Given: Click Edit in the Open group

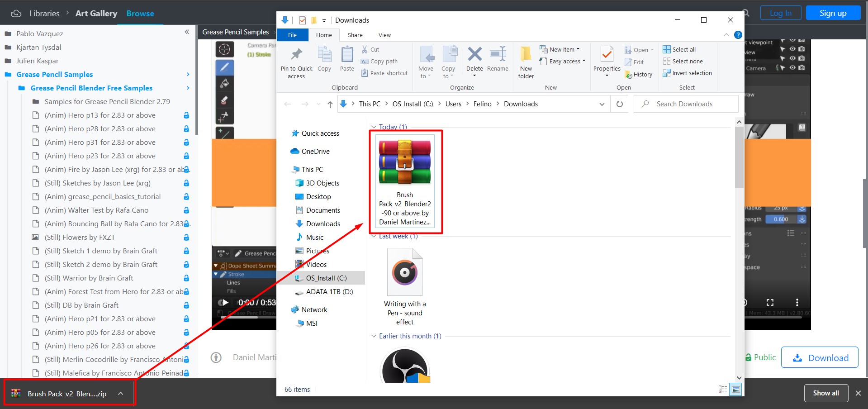Looking at the screenshot, I should 634,62.
